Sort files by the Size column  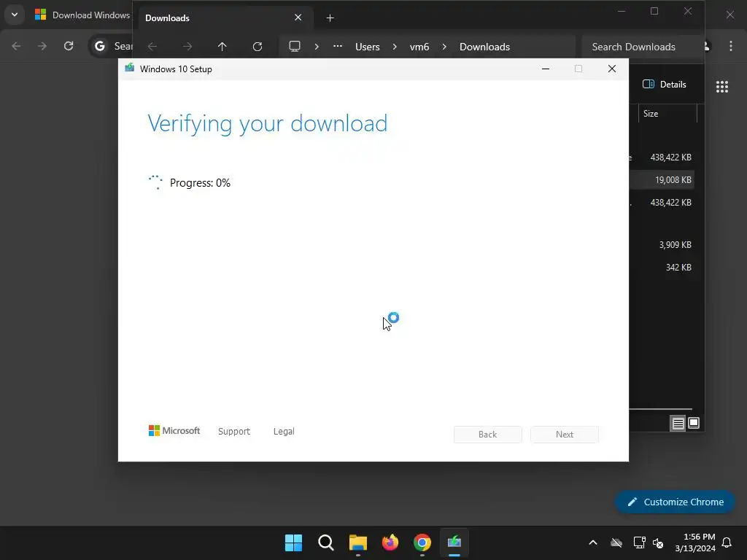667,113
